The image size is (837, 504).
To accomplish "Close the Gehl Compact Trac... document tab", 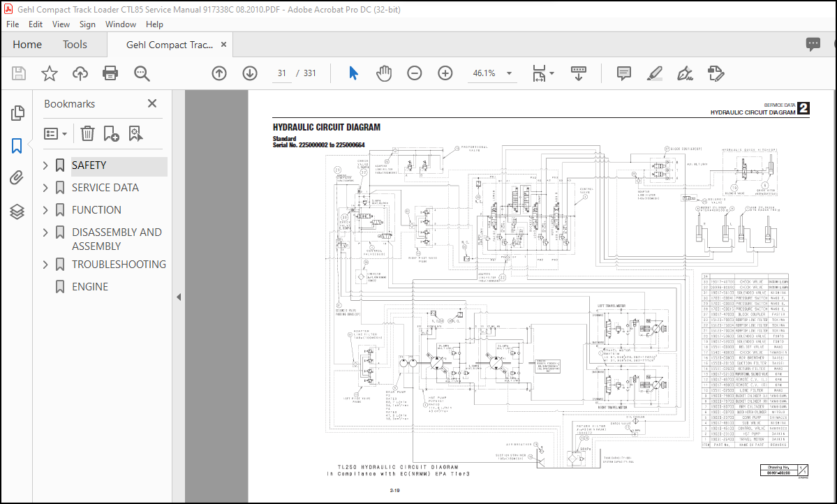I will [223, 45].
